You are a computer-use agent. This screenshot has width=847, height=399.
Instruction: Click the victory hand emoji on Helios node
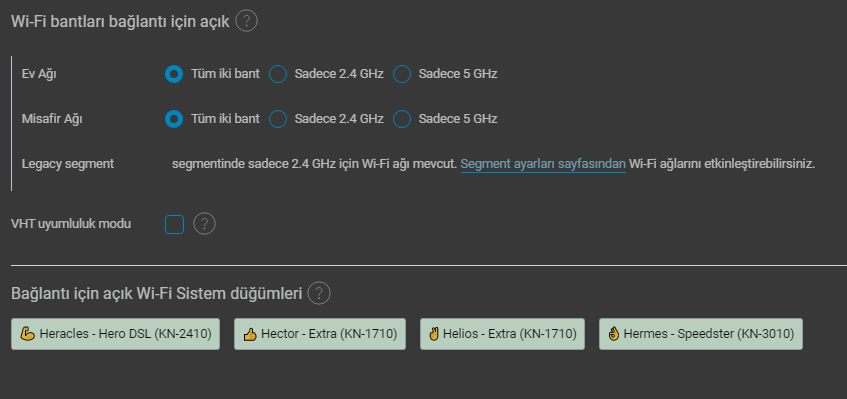click(435, 334)
